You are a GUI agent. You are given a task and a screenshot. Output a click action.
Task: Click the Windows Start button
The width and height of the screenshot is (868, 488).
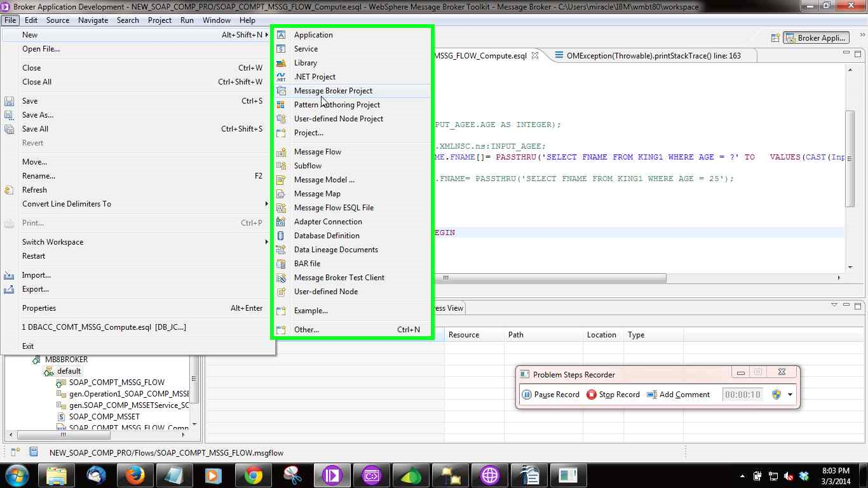tap(17, 475)
